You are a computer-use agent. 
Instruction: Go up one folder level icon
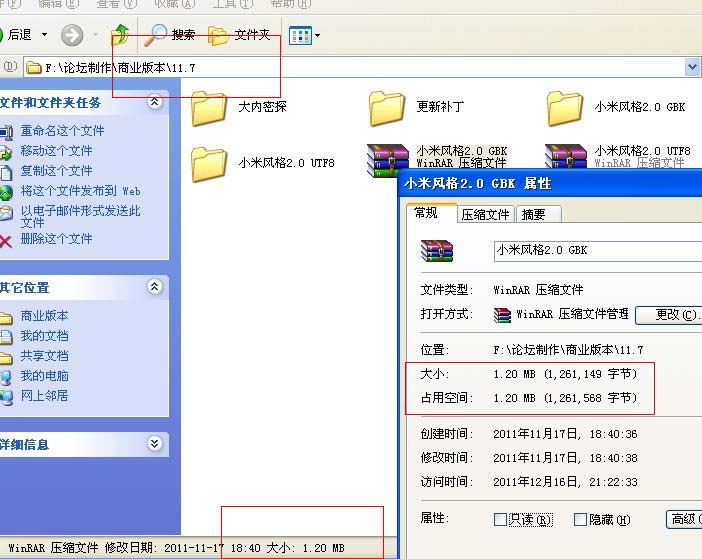pos(120,35)
